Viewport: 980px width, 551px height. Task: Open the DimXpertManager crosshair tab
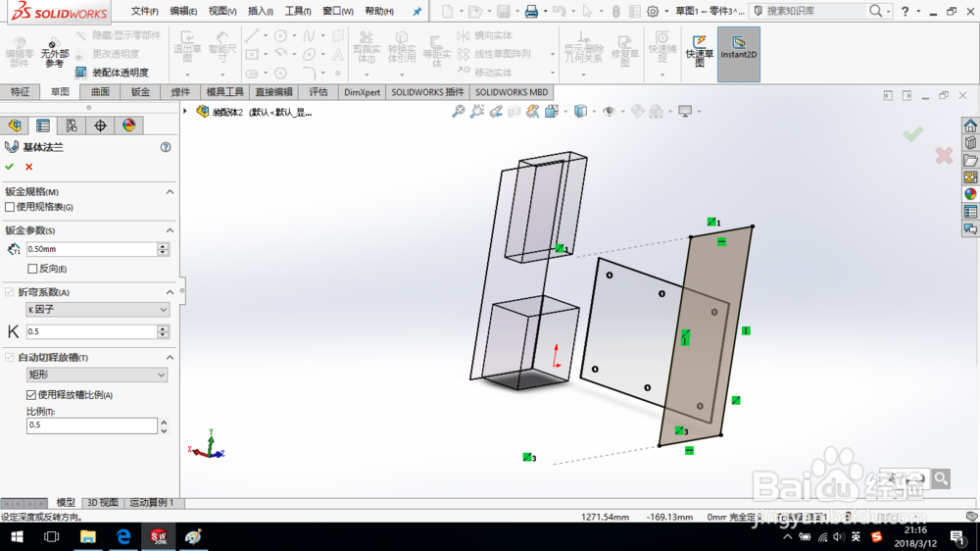pos(100,125)
